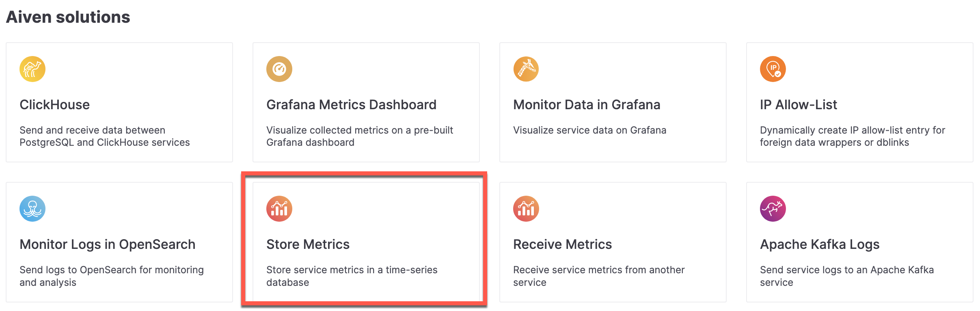Click the Store Metrics chart icon
The height and width of the screenshot is (311, 980).
click(279, 208)
